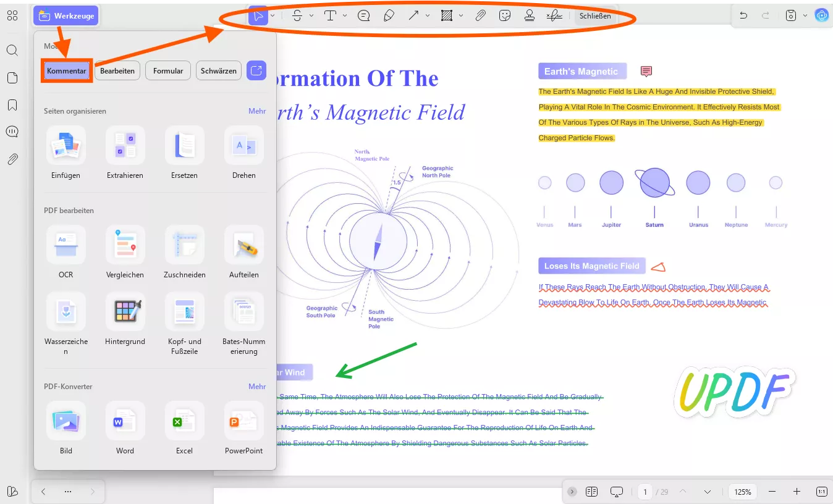
Task: Click the 1:1 actual size button
Action: (821, 492)
